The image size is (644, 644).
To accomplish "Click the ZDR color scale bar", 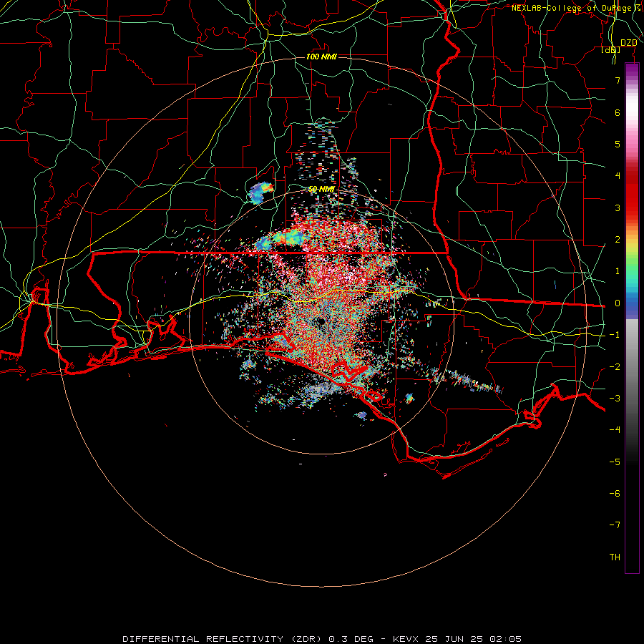I will pos(632,318).
